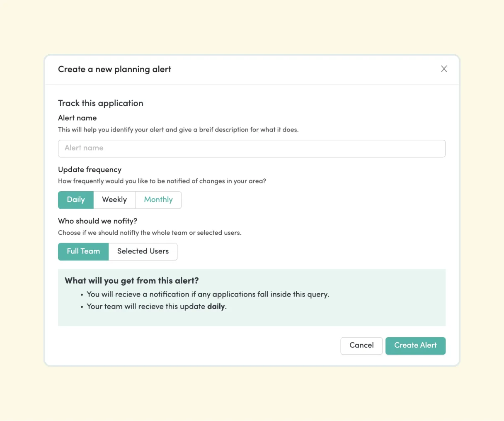Viewport: 504px width, 421px height.
Task: Choose the Monthly frequency option
Action: pos(158,200)
